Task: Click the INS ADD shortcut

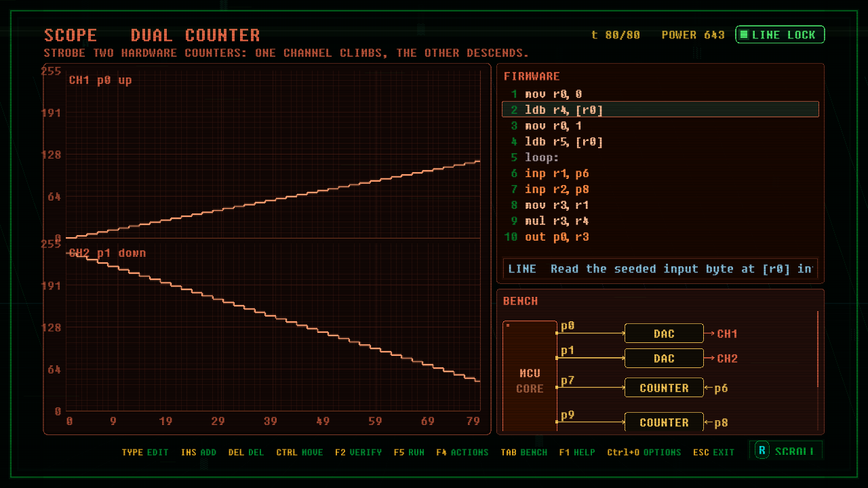Action: pos(199,452)
